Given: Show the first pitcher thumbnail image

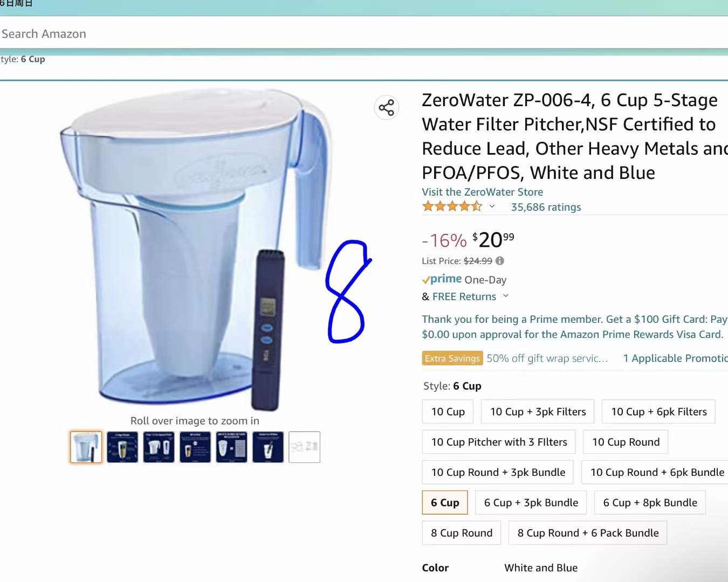Looking at the screenshot, I should click(x=86, y=447).
